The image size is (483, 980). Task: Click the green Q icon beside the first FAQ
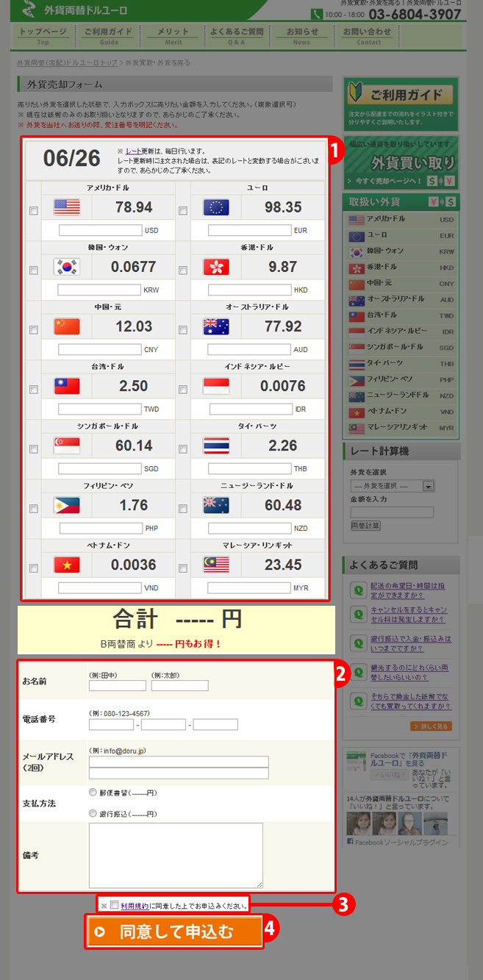358,590
